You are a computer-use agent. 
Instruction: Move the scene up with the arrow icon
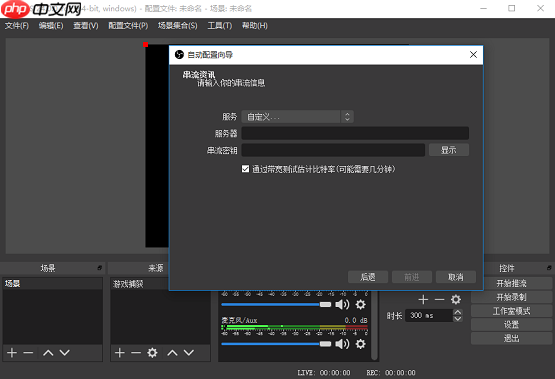pos(48,352)
